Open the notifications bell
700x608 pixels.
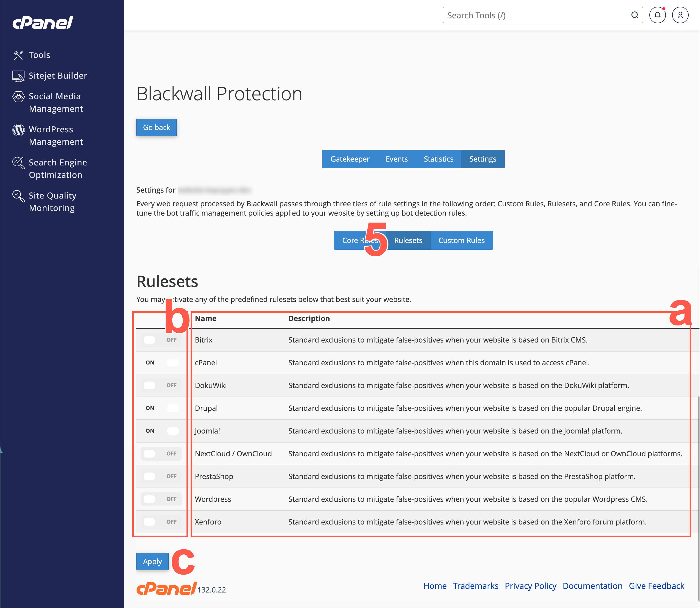click(657, 15)
